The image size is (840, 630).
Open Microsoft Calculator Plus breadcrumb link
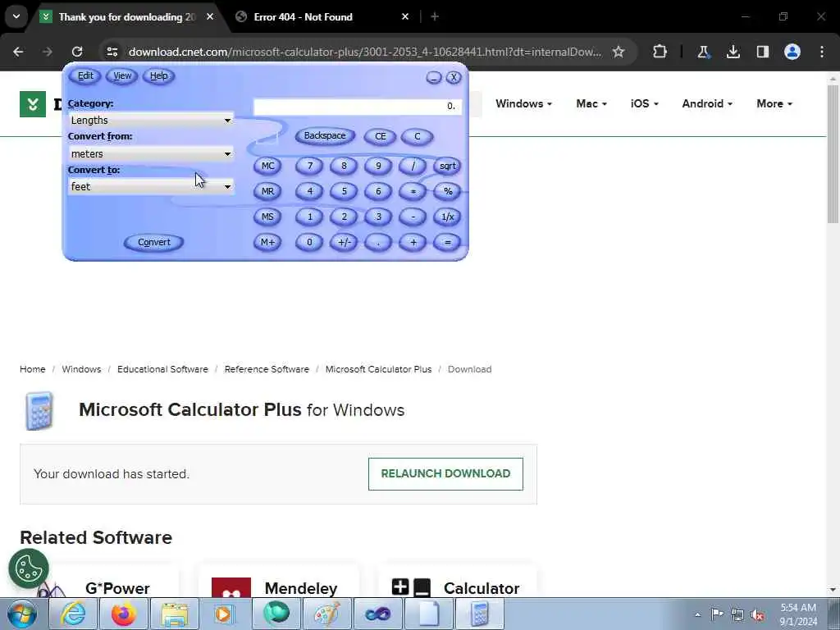click(x=378, y=369)
